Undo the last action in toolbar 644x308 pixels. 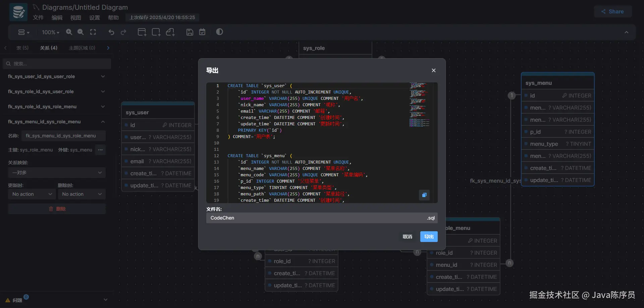click(x=111, y=32)
